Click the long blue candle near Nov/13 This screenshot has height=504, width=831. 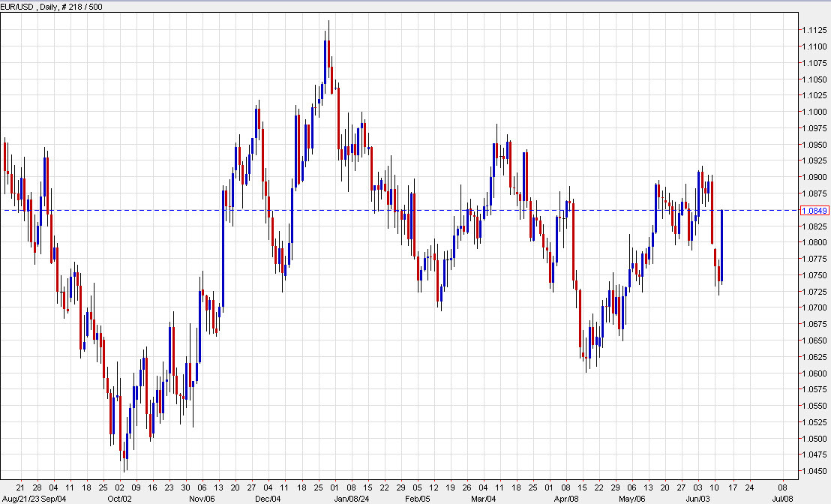click(x=223, y=247)
